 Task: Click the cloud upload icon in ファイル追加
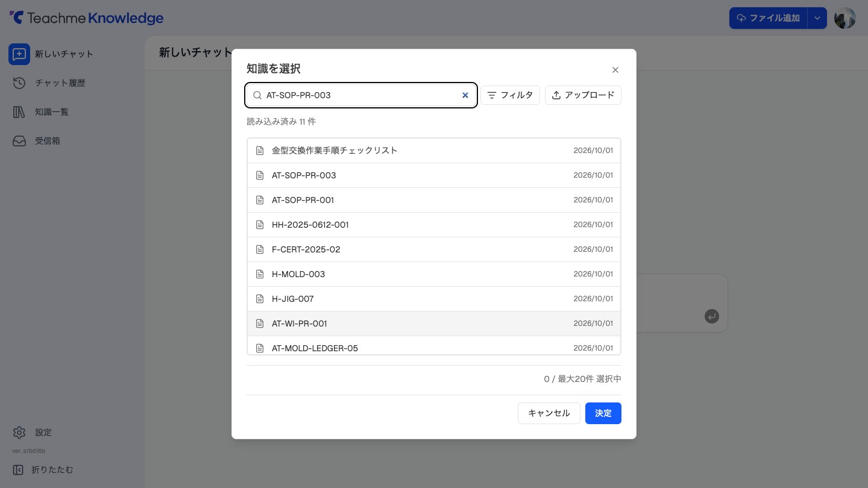[x=741, y=18]
